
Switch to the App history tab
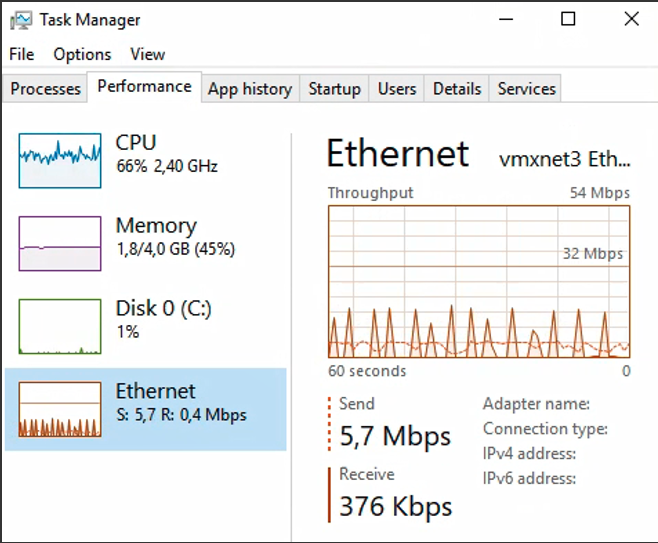click(x=250, y=89)
